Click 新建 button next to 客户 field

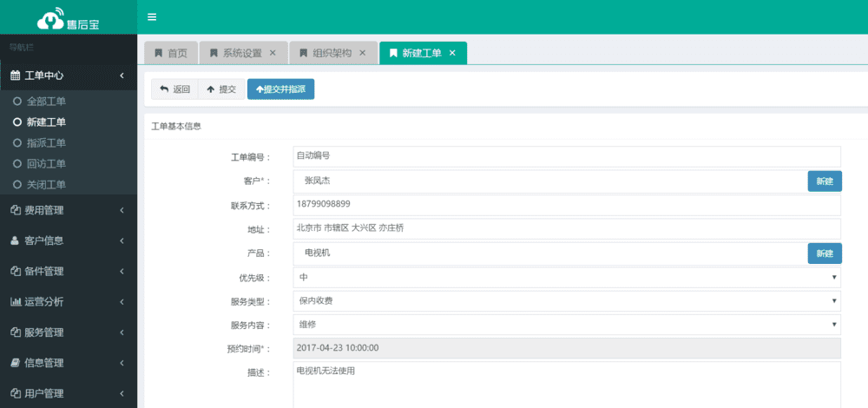pos(825,181)
